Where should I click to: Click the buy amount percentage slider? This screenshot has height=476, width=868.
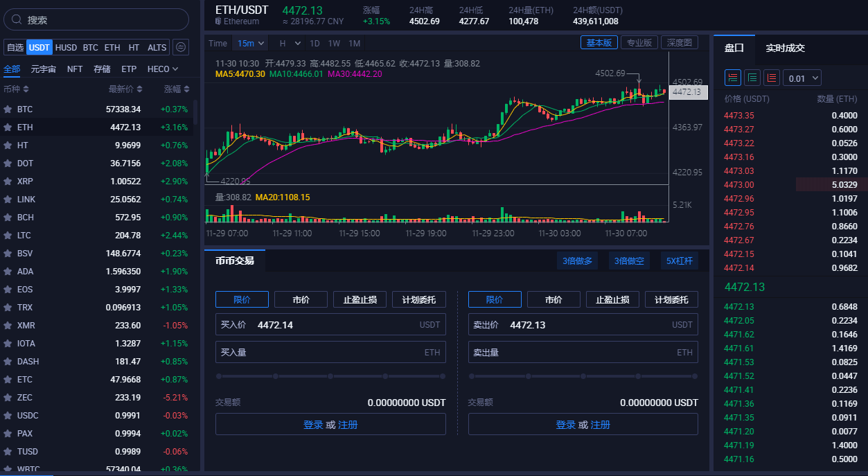pos(330,376)
